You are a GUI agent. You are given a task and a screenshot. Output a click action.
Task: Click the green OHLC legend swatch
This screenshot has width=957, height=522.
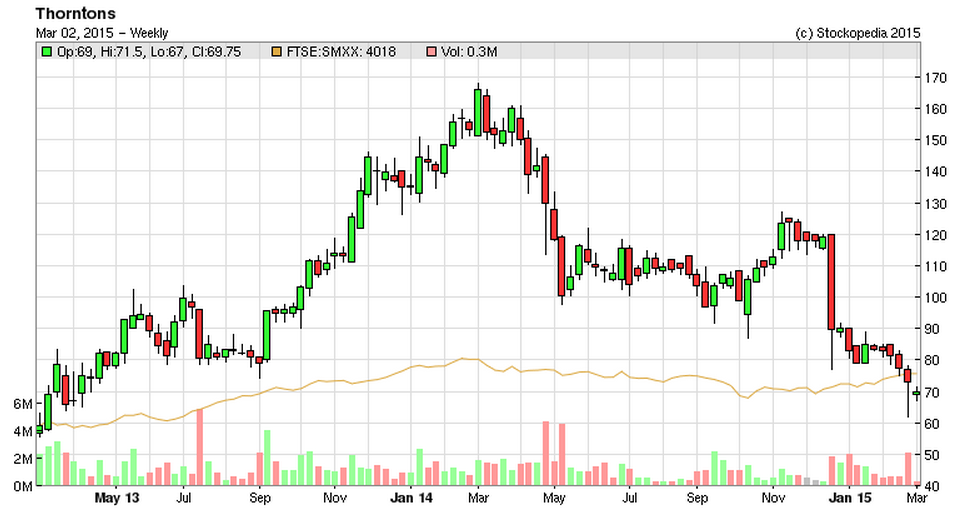coord(46,52)
